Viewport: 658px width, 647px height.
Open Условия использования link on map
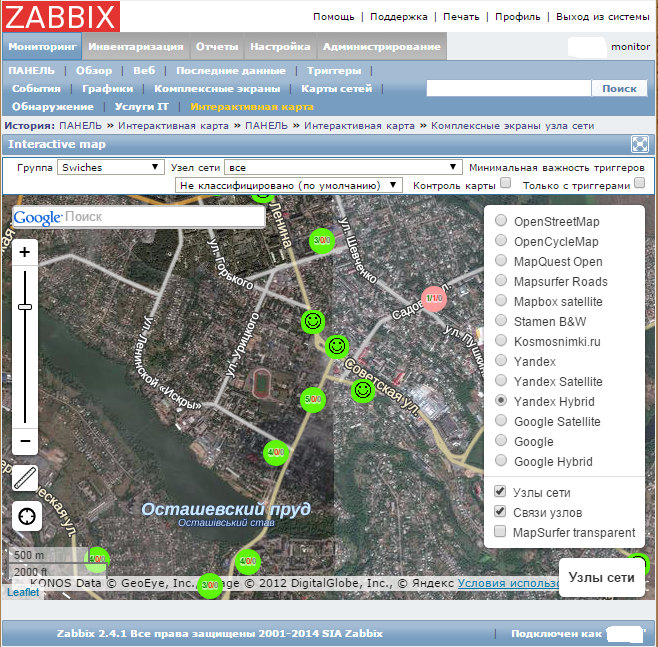pos(508,583)
